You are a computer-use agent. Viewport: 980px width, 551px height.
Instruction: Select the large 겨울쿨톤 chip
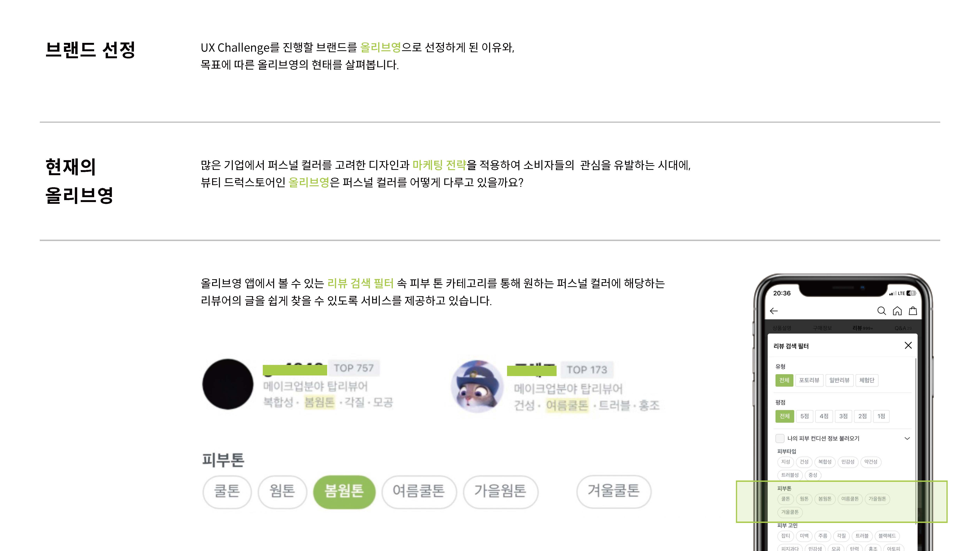click(x=613, y=491)
